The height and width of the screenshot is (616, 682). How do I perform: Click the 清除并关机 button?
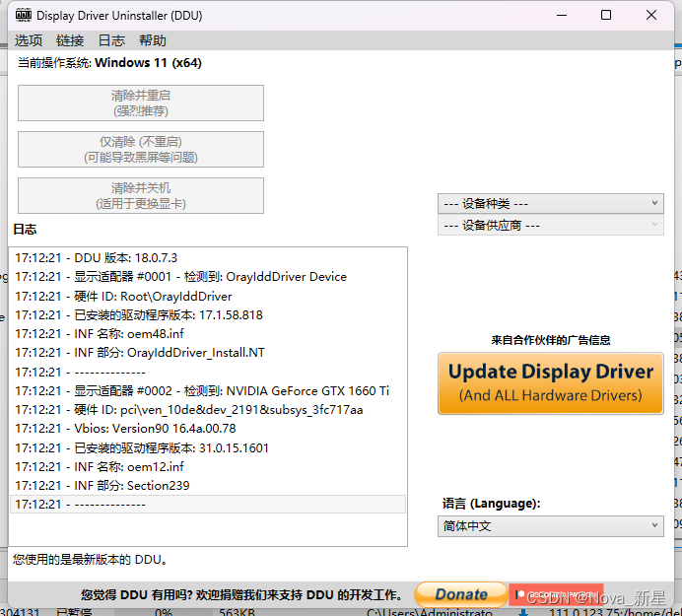(x=141, y=195)
